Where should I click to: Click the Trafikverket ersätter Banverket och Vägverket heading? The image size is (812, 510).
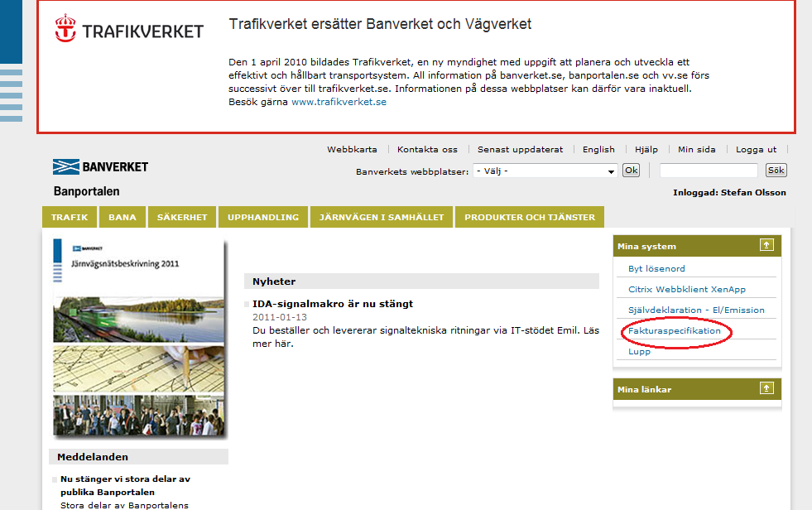click(380, 24)
